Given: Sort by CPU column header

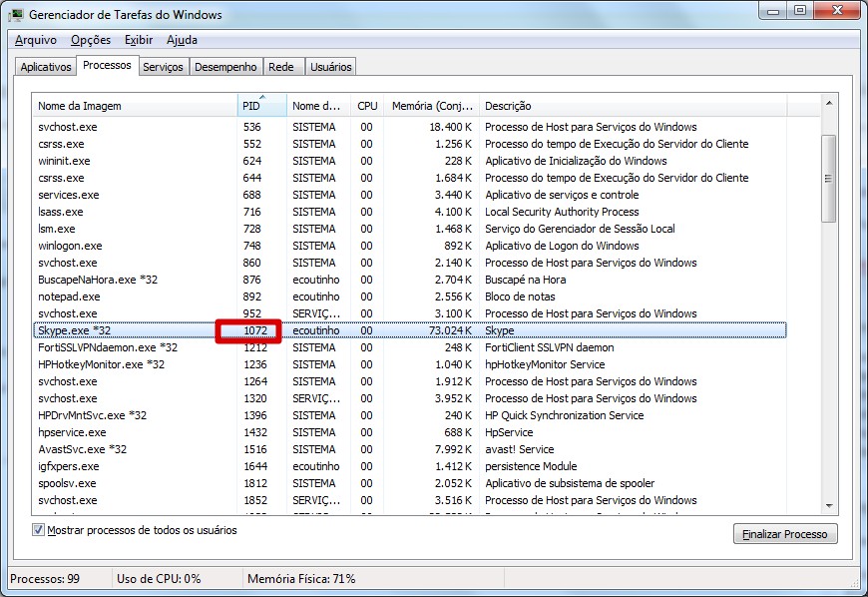Looking at the screenshot, I should tap(367, 105).
